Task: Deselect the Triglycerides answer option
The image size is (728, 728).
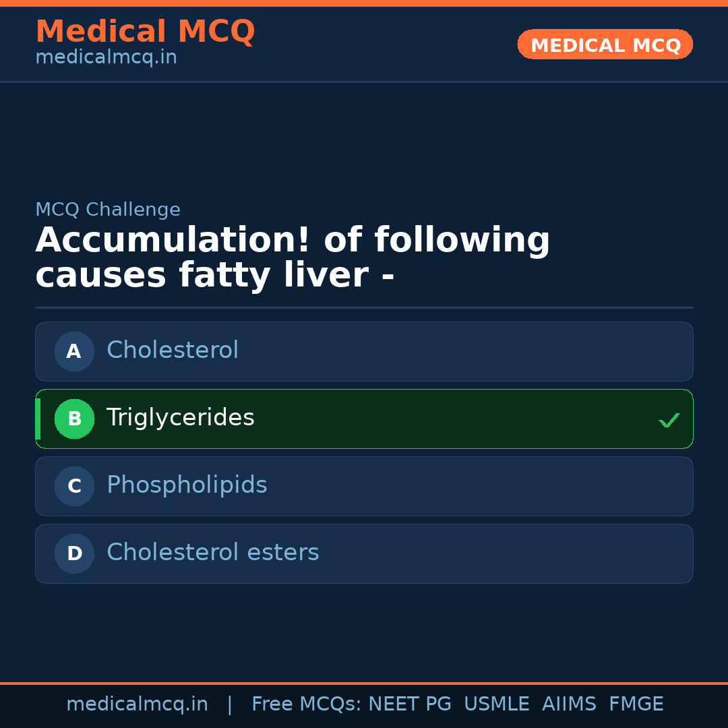Action: 364,419
